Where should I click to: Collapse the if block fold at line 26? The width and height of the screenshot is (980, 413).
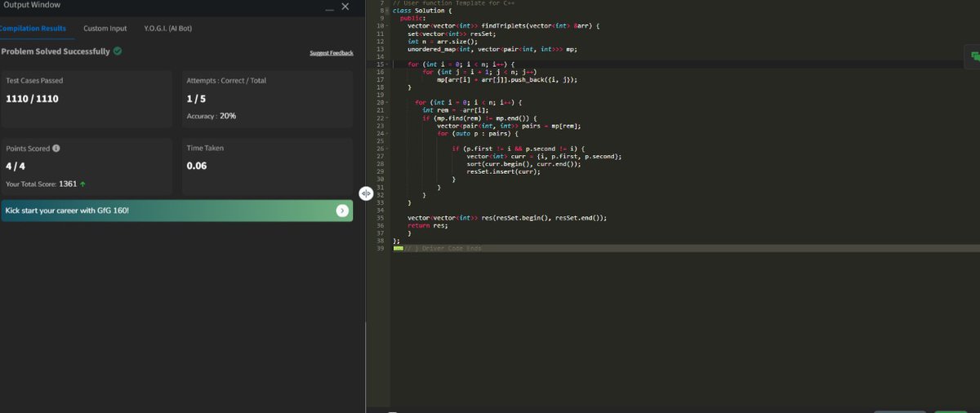387,149
